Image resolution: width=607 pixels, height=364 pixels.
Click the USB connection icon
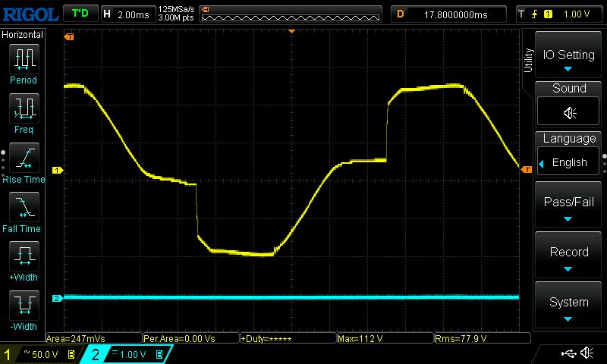[568, 353]
